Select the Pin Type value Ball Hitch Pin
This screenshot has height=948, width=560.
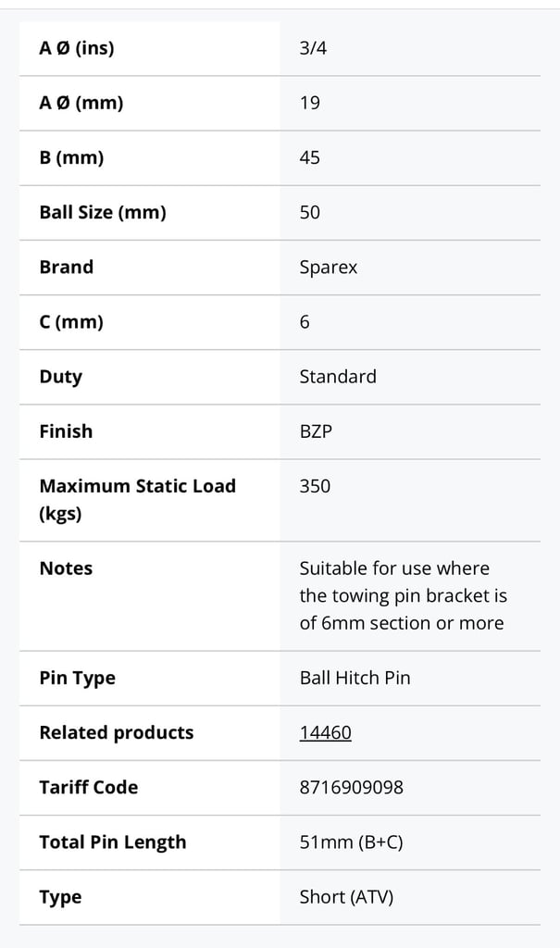tap(355, 678)
